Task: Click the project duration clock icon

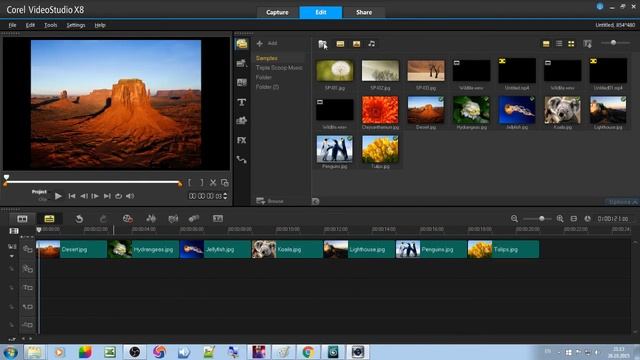Action: click(x=587, y=219)
